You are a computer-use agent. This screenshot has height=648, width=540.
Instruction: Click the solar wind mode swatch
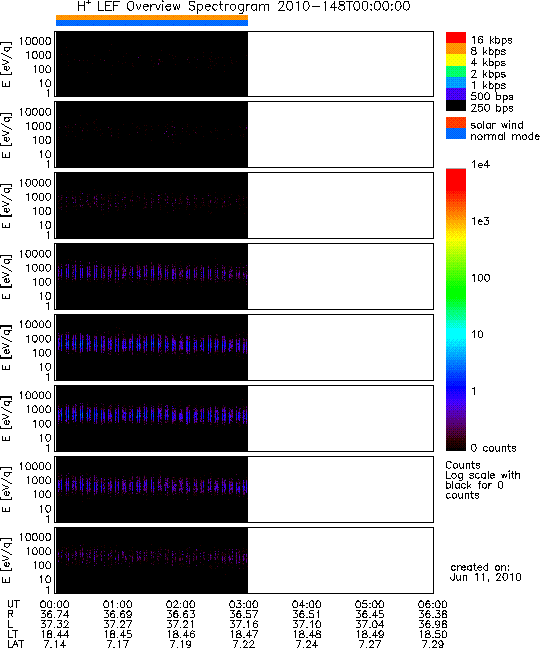click(x=456, y=123)
